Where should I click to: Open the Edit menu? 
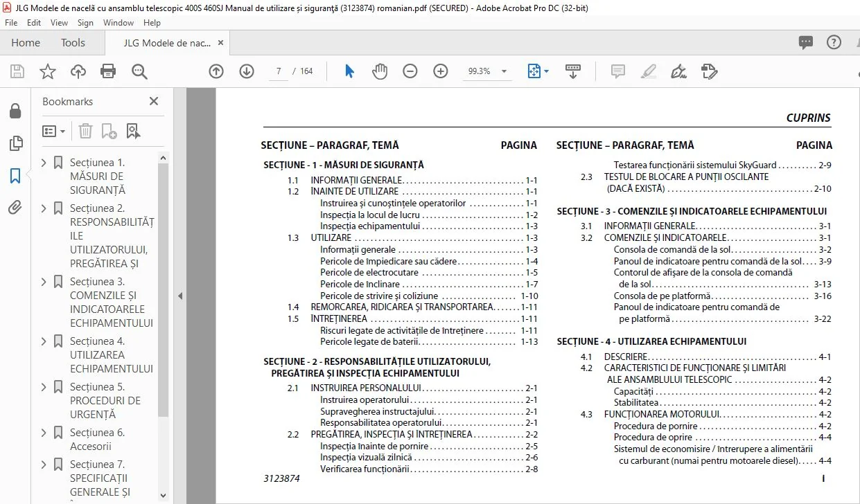[34, 23]
